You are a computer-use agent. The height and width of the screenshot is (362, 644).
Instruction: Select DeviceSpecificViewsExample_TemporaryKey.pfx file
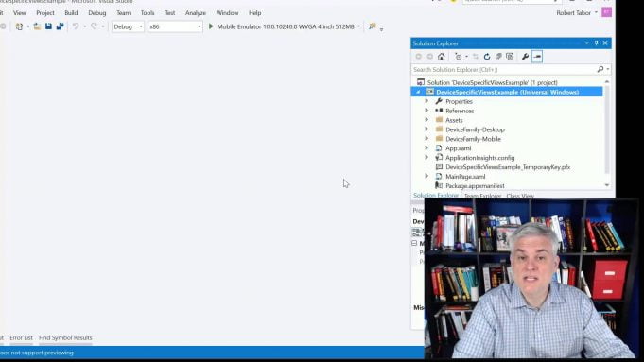click(x=508, y=167)
